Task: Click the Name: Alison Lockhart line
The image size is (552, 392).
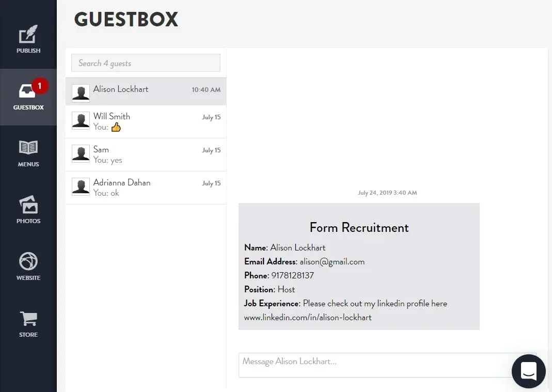Action: [285, 247]
